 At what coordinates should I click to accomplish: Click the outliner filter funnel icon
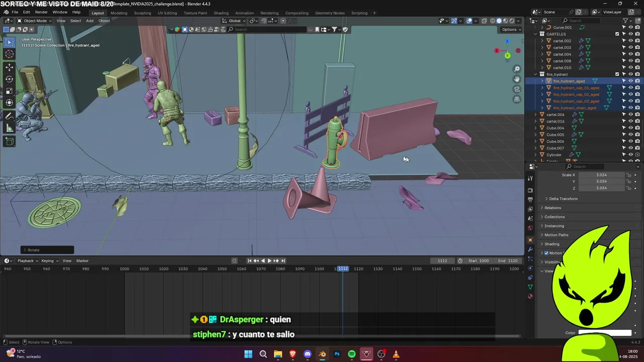pyautogui.click(x=625, y=21)
